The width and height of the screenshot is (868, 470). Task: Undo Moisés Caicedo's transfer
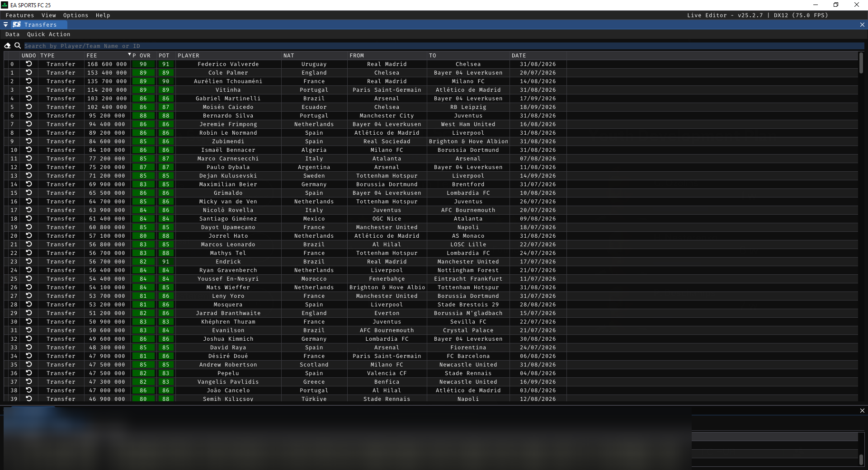[x=29, y=107]
